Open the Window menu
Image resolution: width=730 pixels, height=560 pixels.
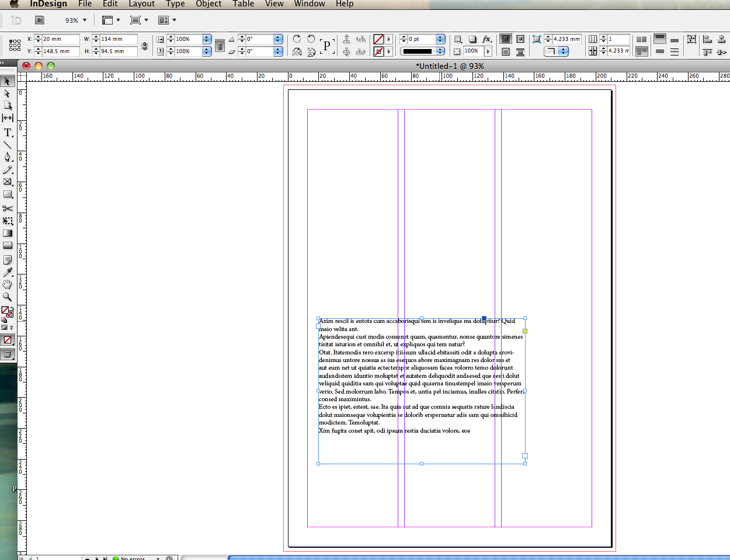(309, 4)
